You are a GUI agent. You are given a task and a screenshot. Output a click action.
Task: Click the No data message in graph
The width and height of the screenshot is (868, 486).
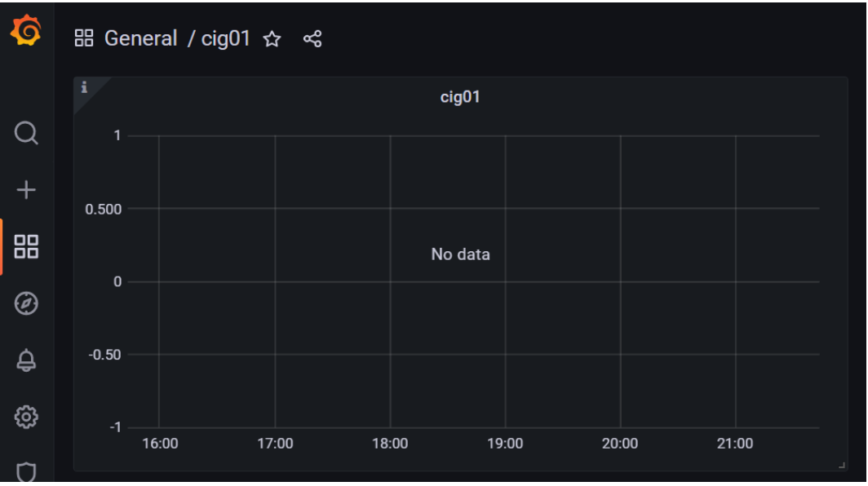click(461, 254)
